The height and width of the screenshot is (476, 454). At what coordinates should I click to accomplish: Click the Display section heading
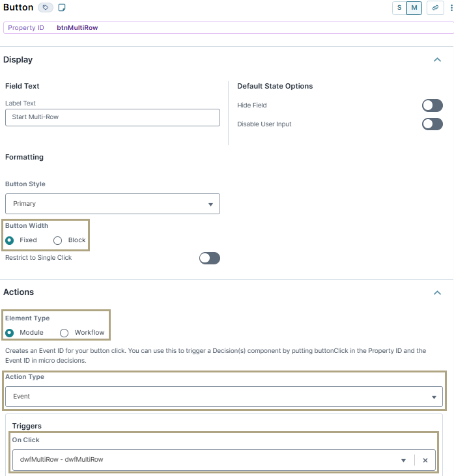pyautogui.click(x=18, y=60)
